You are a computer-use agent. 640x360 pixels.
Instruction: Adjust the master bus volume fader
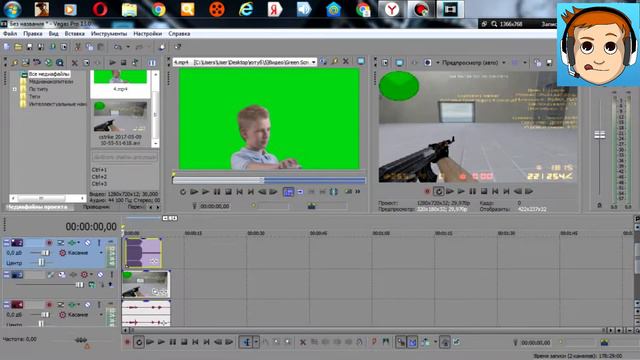600,135
